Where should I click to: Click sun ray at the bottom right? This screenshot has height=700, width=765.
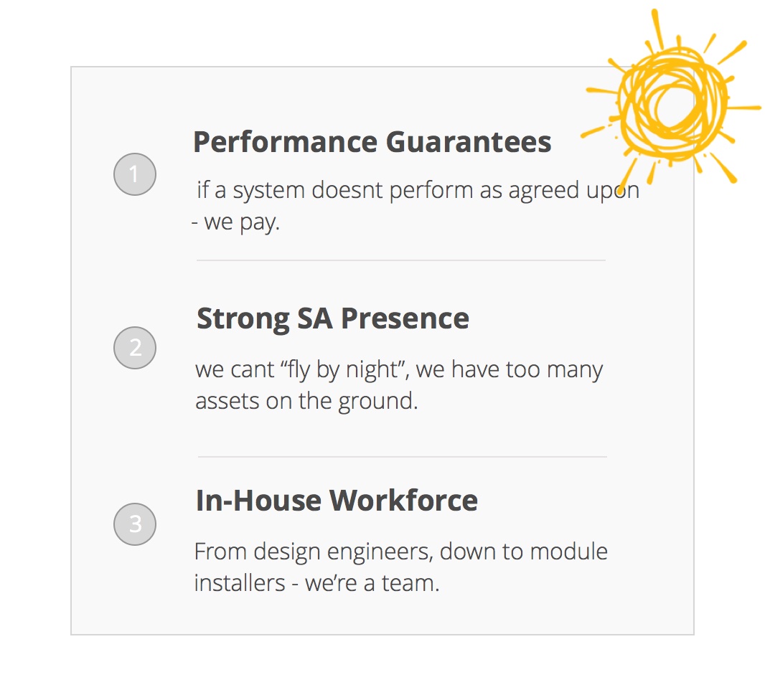pyautogui.click(x=723, y=168)
